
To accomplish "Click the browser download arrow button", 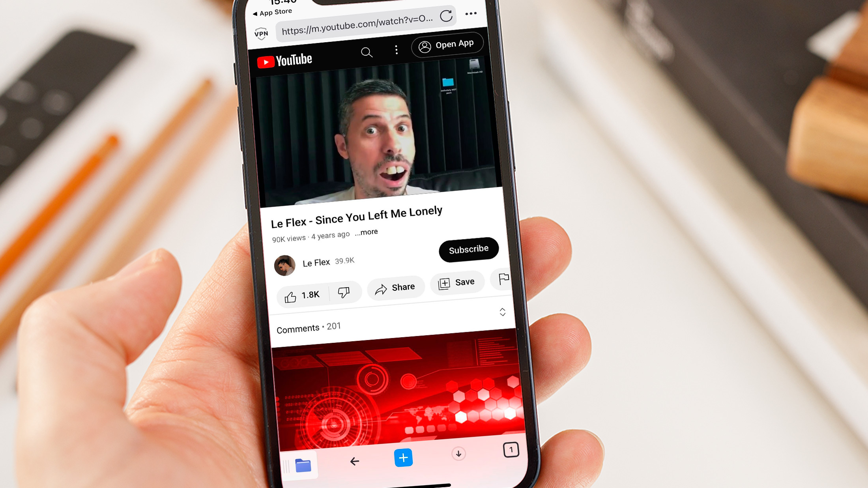I will click(458, 453).
